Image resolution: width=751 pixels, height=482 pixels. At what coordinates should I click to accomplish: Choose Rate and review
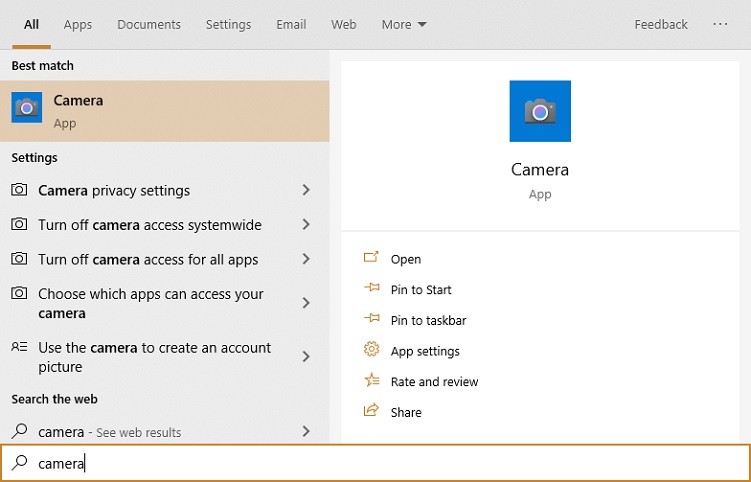pos(434,382)
